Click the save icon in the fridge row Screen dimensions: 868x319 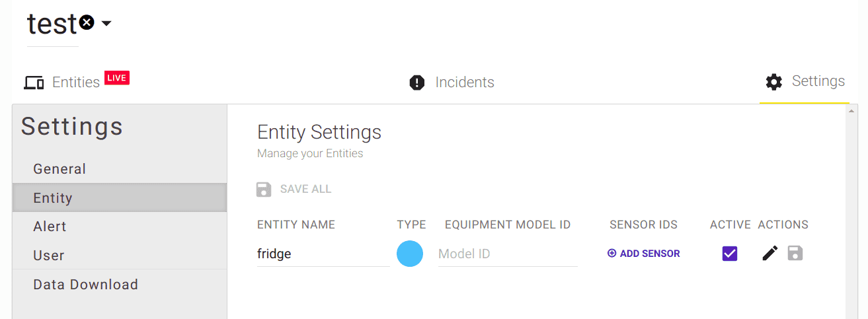coord(795,253)
